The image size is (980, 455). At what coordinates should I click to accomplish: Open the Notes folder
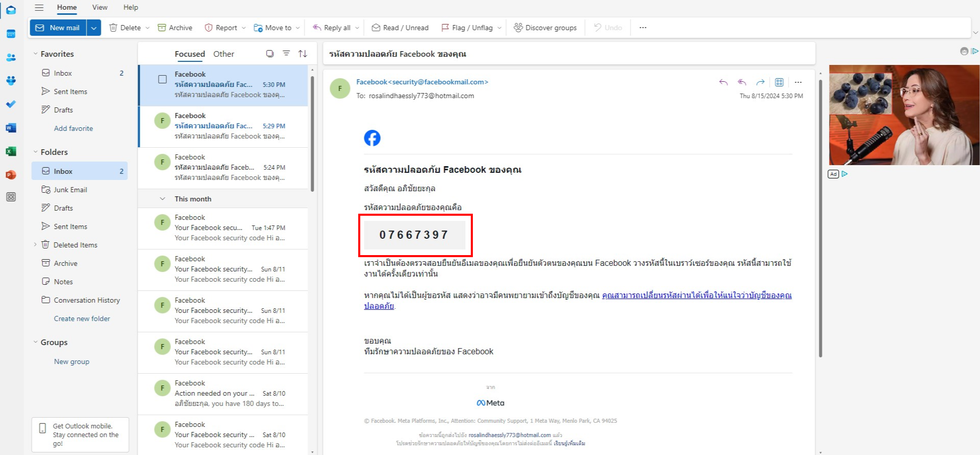click(x=79, y=282)
